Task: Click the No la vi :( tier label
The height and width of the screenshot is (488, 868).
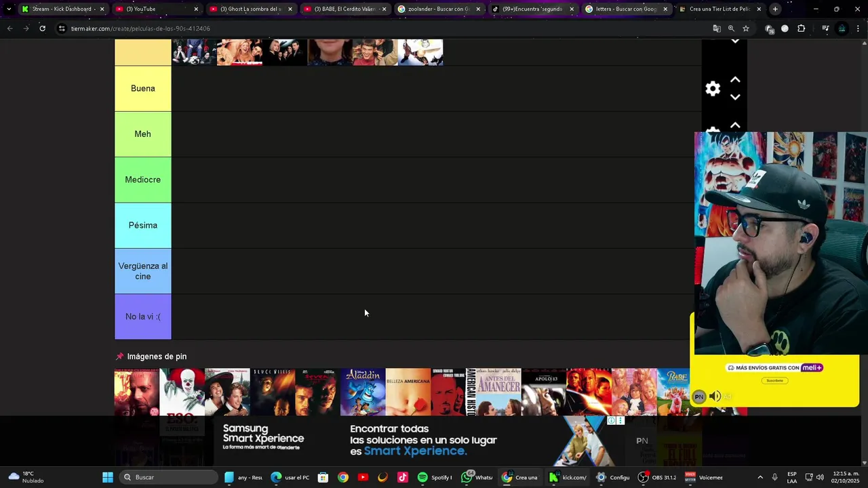Action: [143, 317]
